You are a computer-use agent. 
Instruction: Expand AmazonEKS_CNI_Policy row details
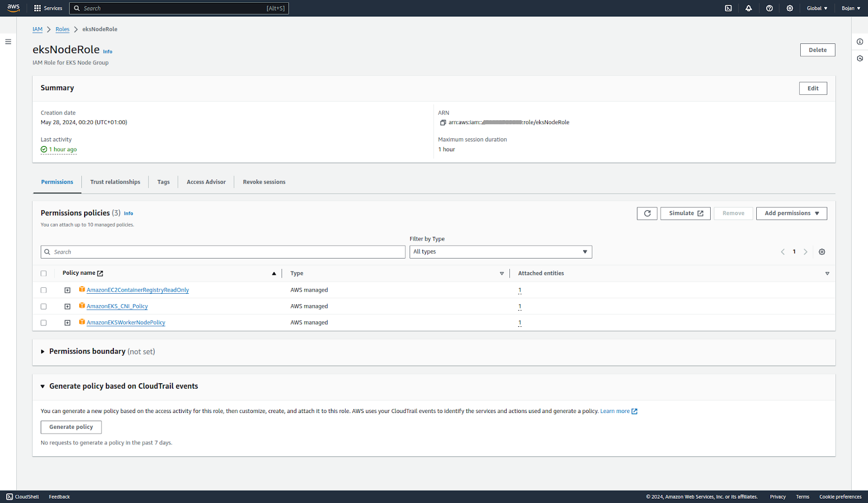[x=67, y=307]
